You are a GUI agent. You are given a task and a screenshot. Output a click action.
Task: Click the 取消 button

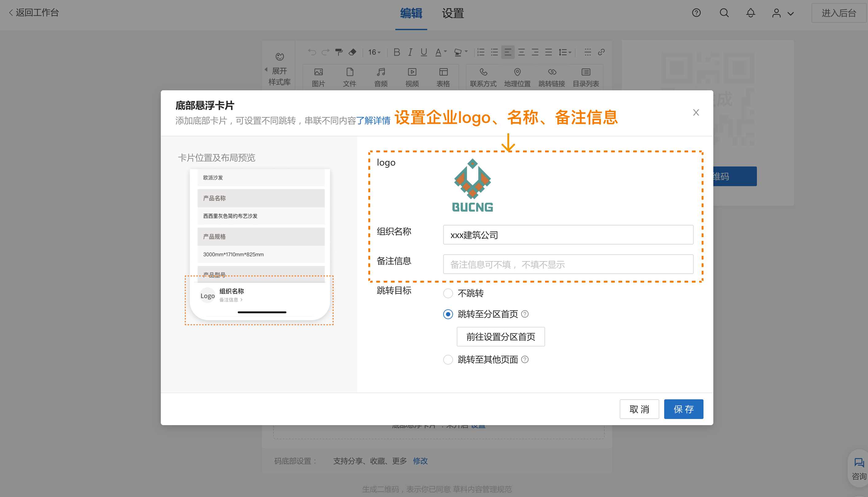point(639,409)
